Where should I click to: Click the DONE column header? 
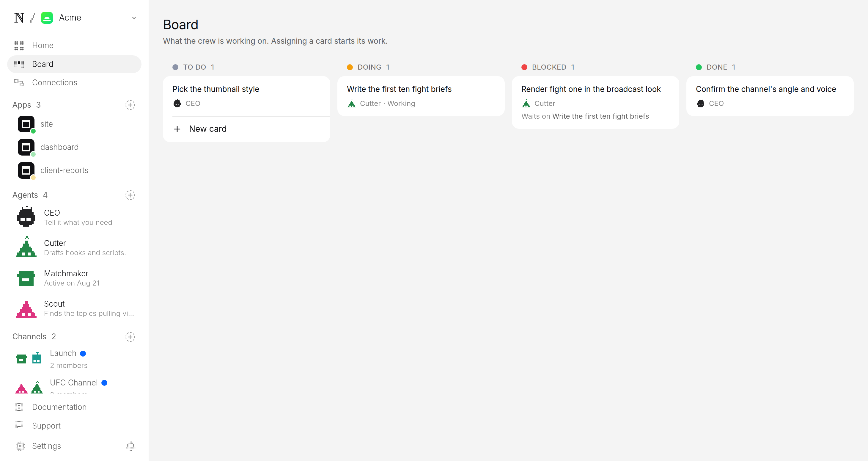(716, 67)
